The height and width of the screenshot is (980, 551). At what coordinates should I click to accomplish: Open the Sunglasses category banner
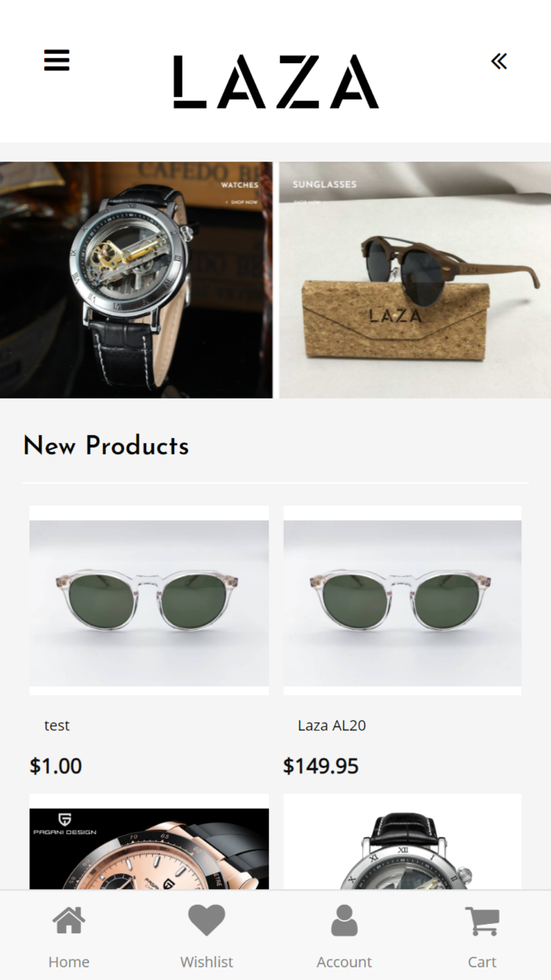coord(415,280)
